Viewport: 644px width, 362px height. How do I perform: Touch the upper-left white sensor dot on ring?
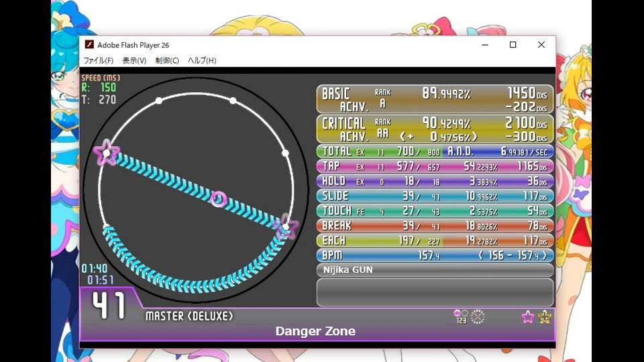[x=158, y=101]
